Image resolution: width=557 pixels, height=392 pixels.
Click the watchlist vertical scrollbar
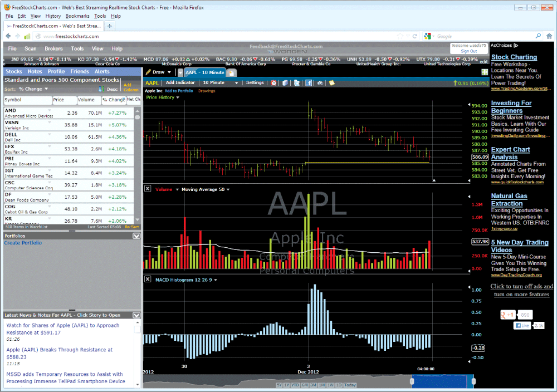pyautogui.click(x=138, y=165)
